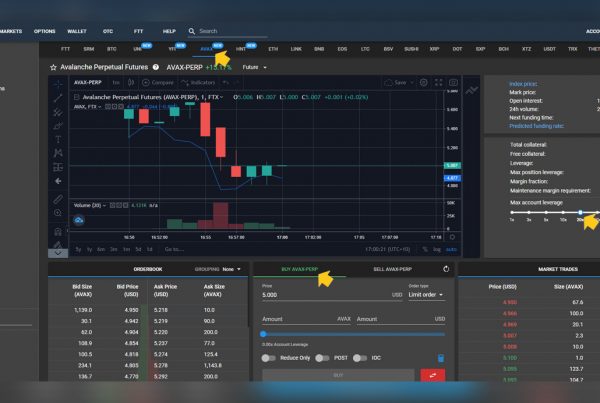Set max account leverage slider to 10x

563,212
